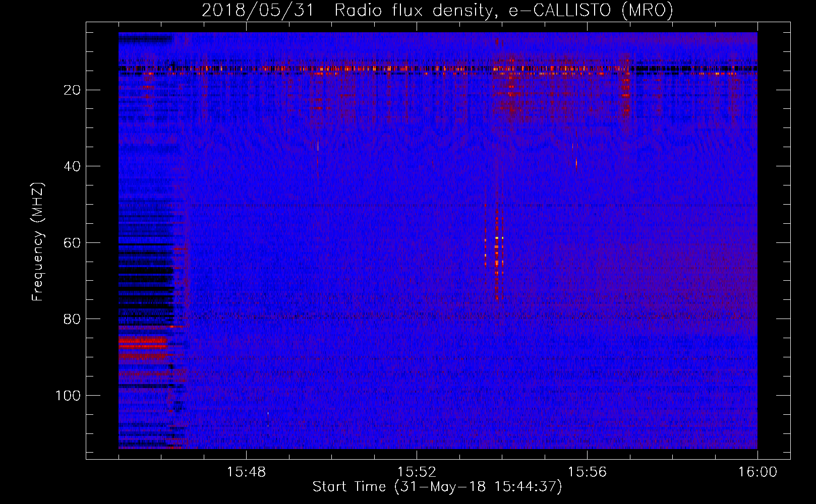Screen dimensions: 816x504
Task: Click the 15:48 time tick label
Action: pyautogui.click(x=246, y=472)
